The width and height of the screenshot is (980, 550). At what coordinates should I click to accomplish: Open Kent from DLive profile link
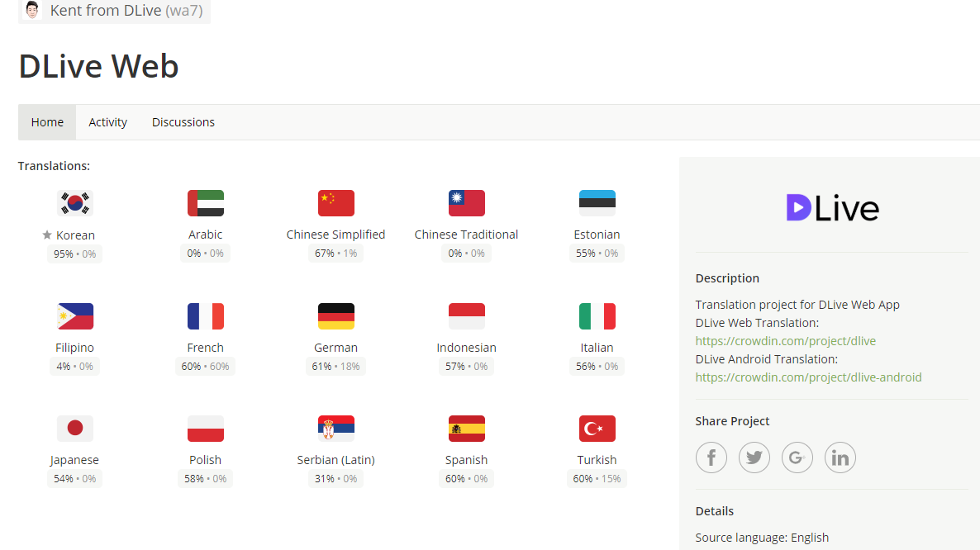[126, 11]
